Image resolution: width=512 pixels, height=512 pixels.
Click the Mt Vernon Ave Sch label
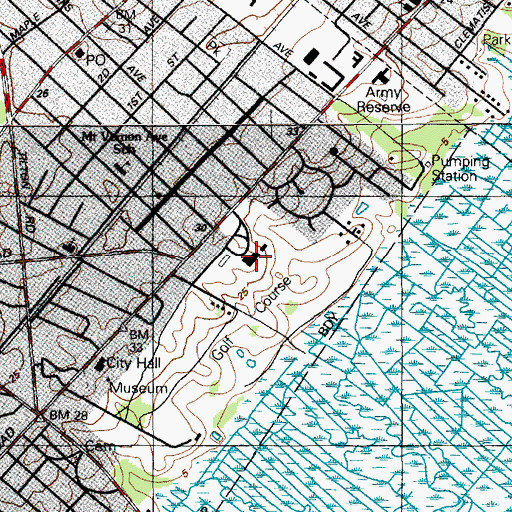pos(125,143)
